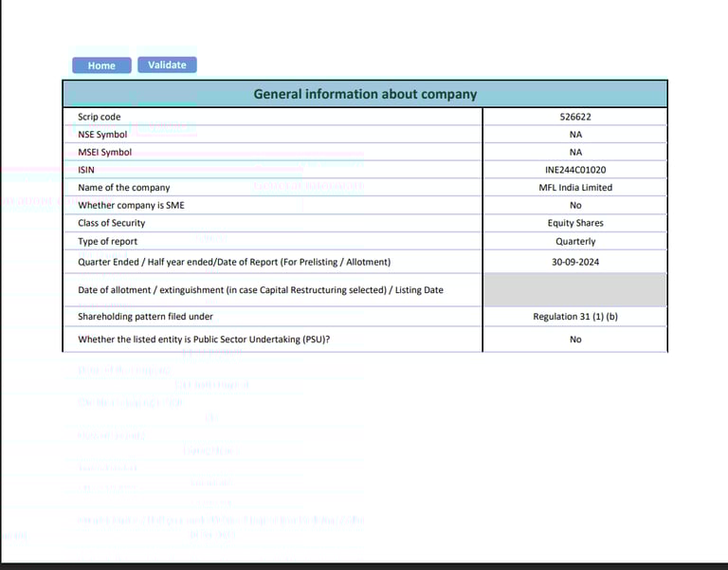Click the Public Sector Undertaking question label
Viewport: 728px width, 570px height.
(x=204, y=340)
